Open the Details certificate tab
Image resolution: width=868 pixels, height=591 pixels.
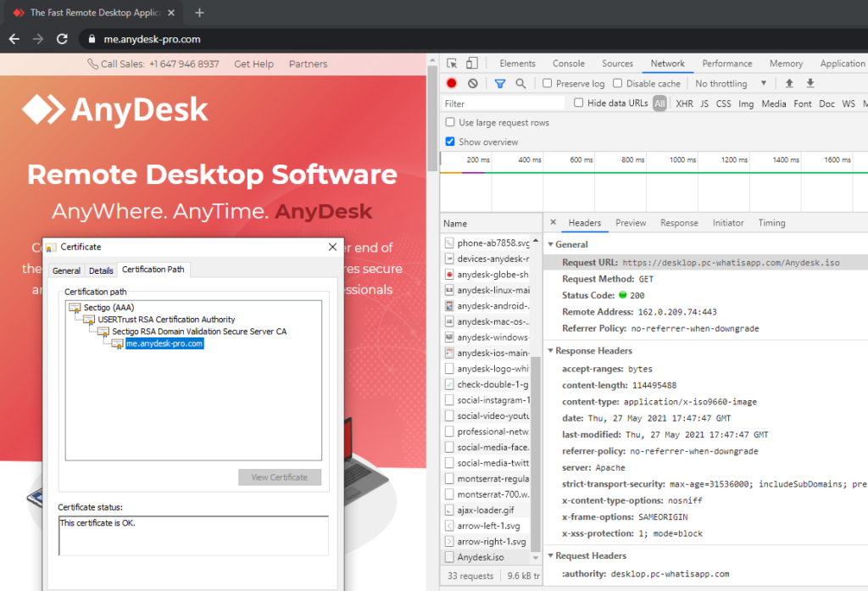tap(101, 270)
